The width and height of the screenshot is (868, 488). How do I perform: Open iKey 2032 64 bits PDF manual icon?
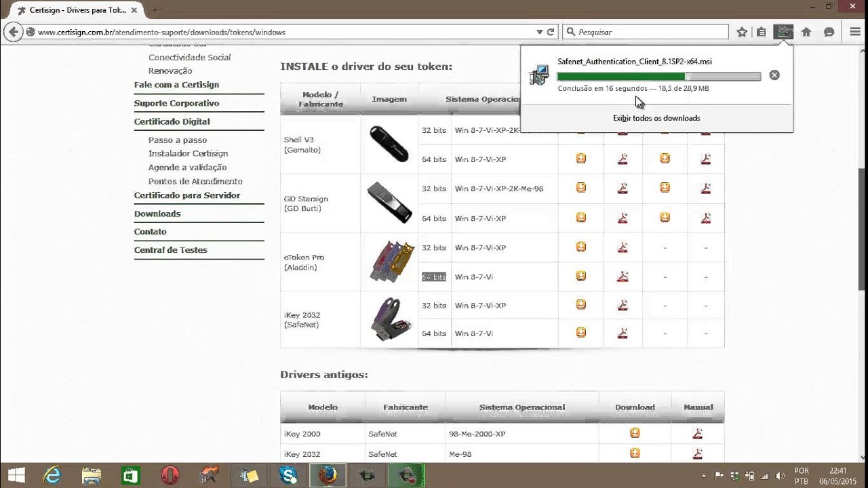click(x=623, y=332)
